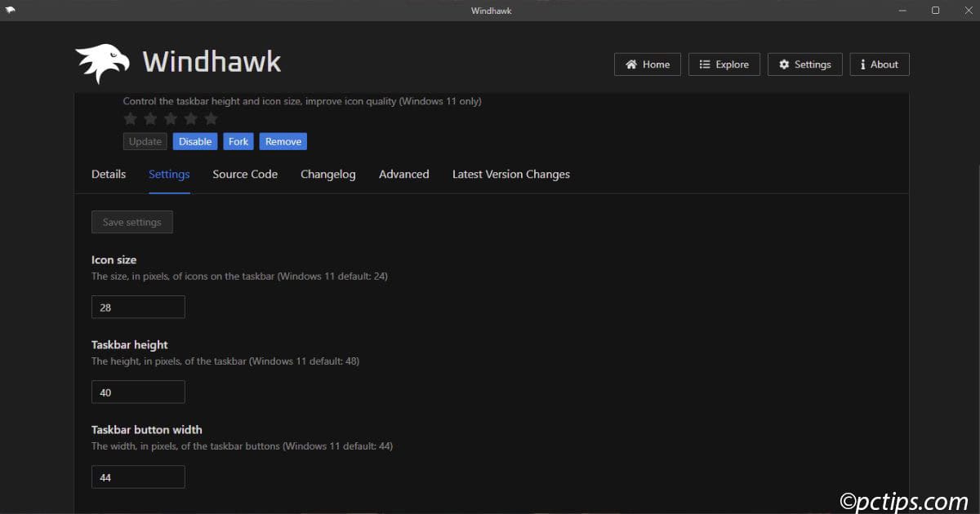Image resolution: width=980 pixels, height=514 pixels.
Task: Focus the Taskbar height input field
Action: [x=138, y=392]
